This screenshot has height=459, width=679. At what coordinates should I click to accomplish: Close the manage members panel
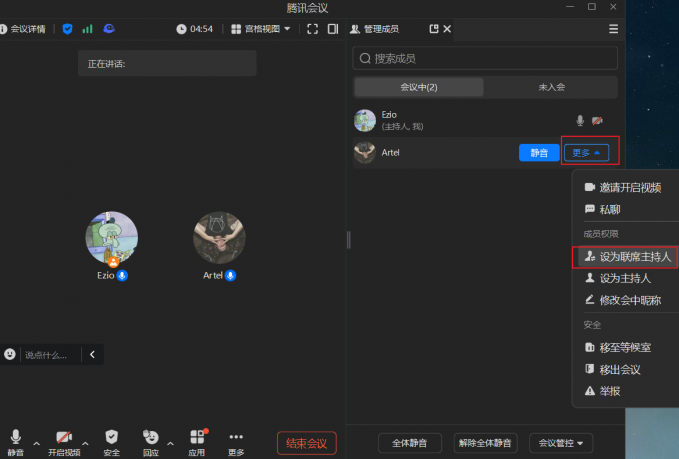coord(447,29)
